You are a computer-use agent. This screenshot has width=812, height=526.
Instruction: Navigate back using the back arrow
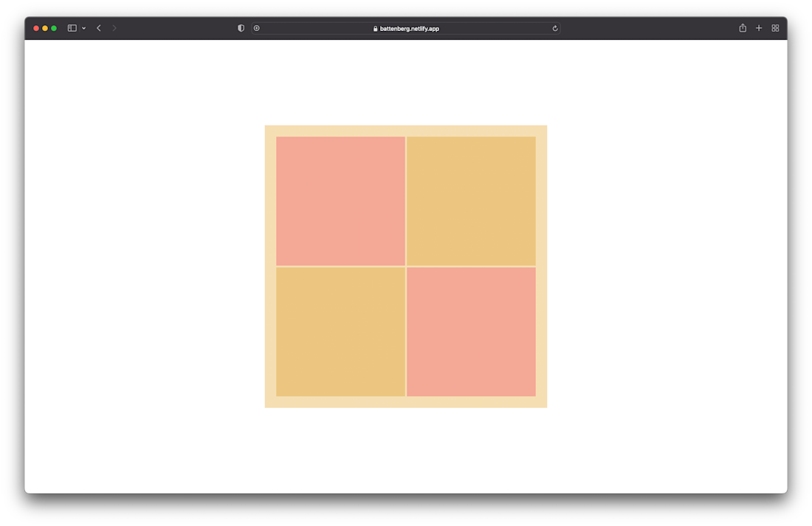(98, 27)
